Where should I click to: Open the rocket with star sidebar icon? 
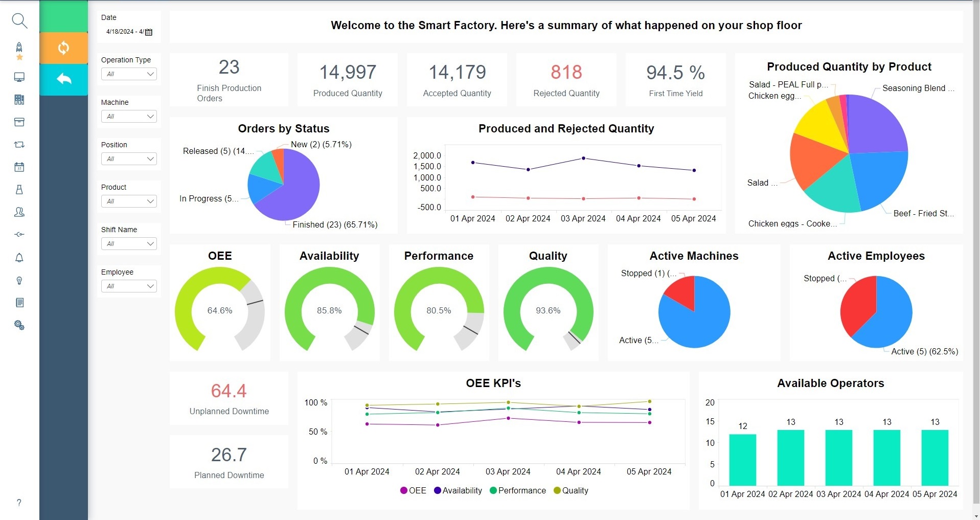[19, 51]
